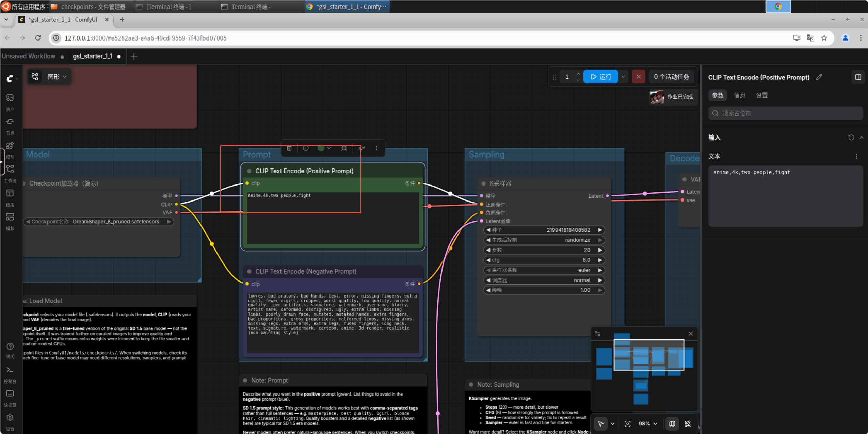Click the blue 运行 run button
Viewport: 868px width, 434px height.
(x=601, y=77)
